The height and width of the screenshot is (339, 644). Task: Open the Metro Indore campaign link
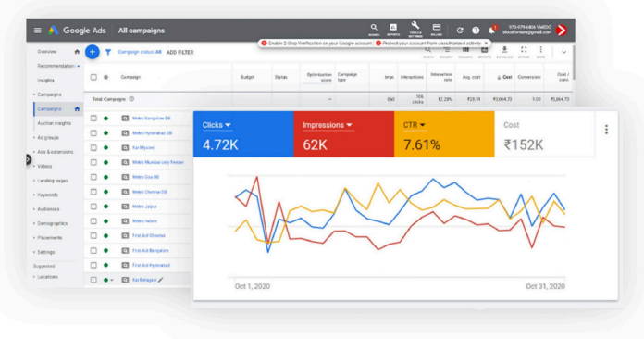(144, 221)
